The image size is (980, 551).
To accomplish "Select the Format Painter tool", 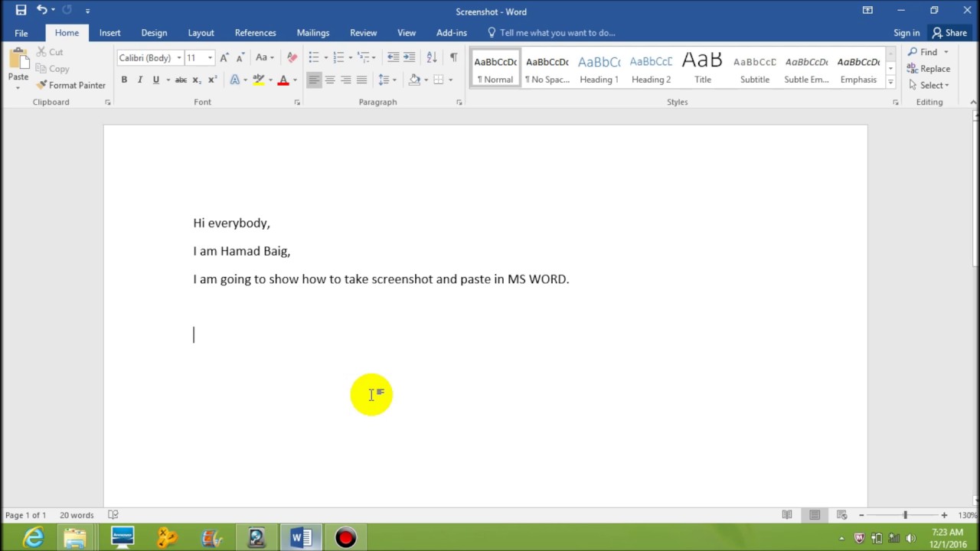I will 70,85.
